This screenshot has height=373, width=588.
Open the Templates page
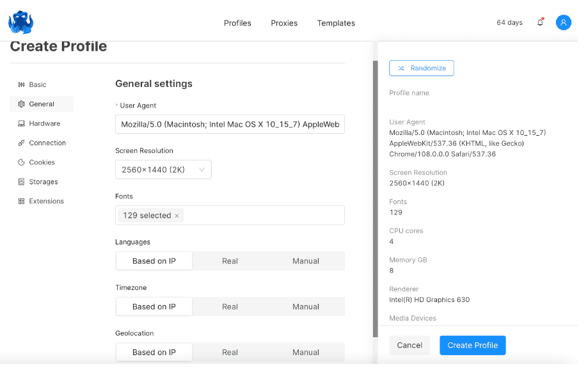[x=335, y=22]
